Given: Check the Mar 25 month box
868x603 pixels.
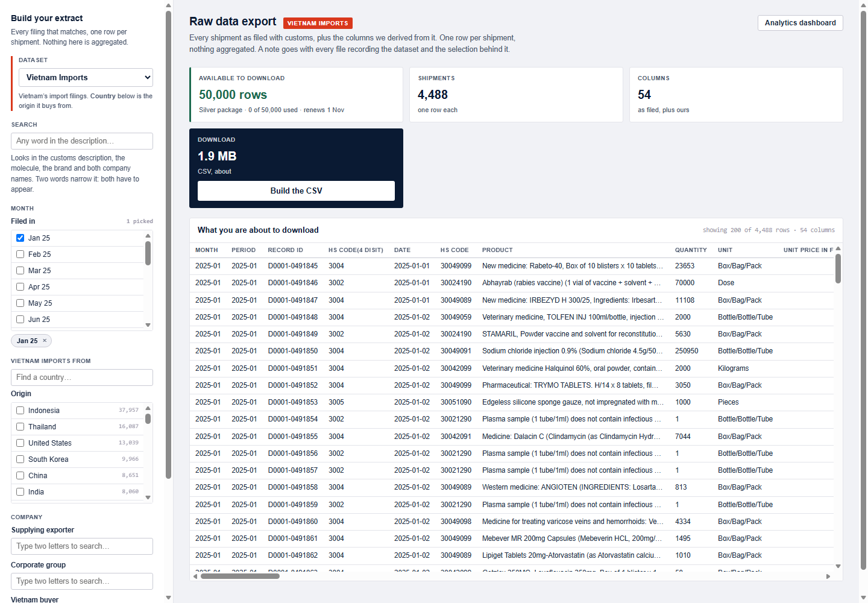Looking at the screenshot, I should coord(20,270).
